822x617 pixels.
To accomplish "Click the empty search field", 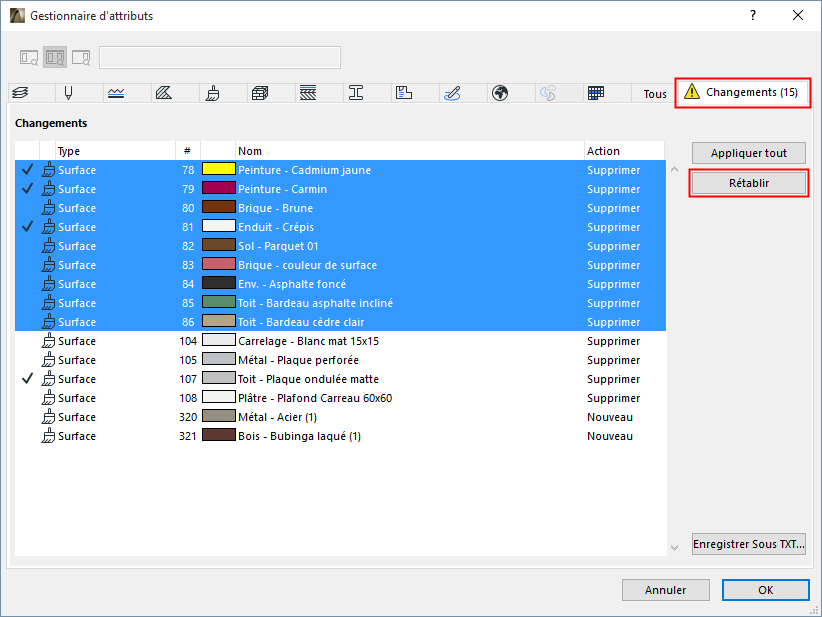I will 220,58.
